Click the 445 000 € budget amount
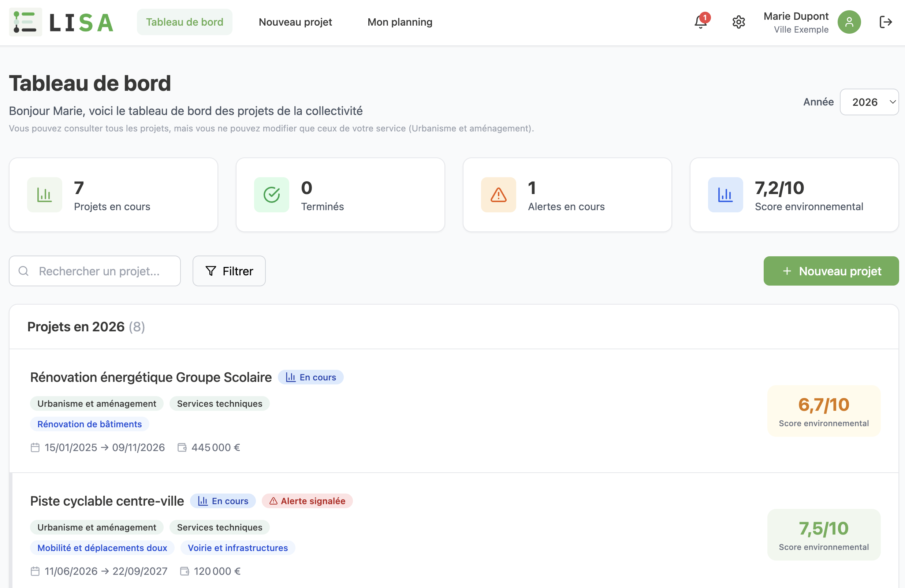Screen dimensions: 905x588 216,448
